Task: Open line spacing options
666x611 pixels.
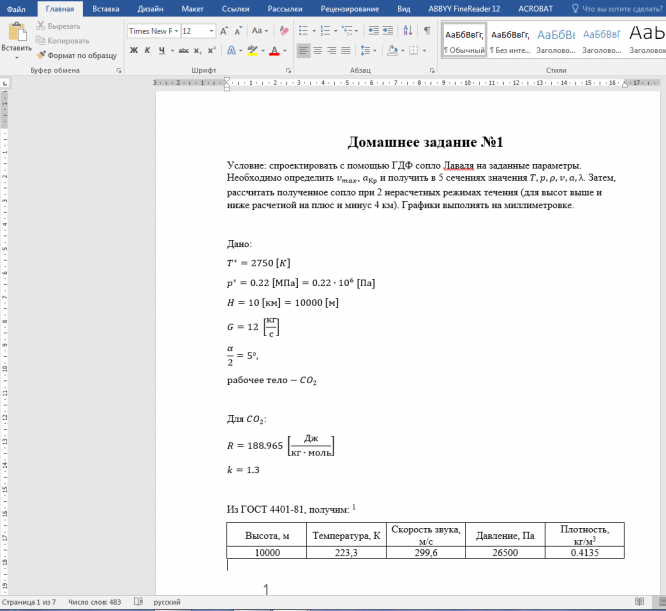Action: point(368,51)
